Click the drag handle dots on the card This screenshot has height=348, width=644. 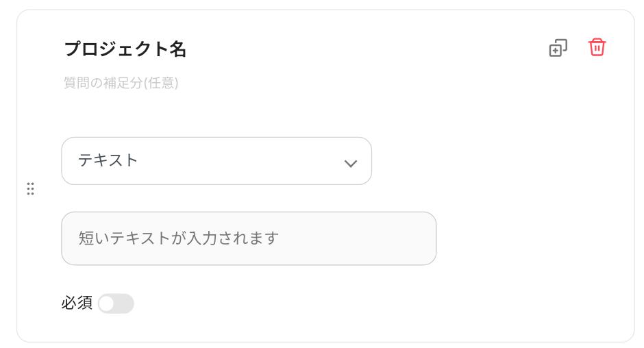30,188
